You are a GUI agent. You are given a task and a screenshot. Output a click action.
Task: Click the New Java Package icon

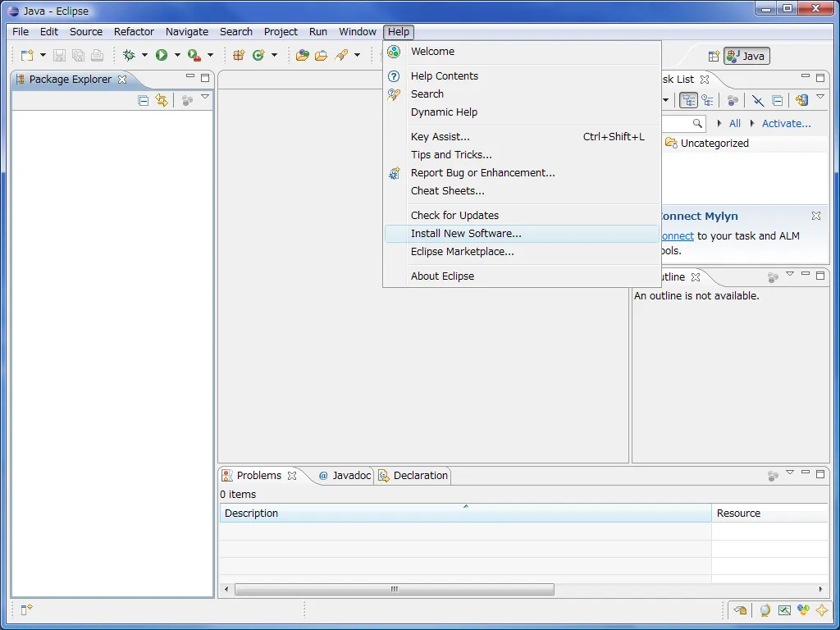click(x=239, y=55)
